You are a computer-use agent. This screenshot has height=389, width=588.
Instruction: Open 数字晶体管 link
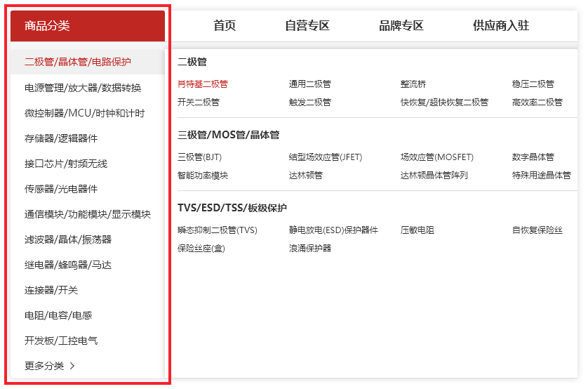click(x=533, y=157)
